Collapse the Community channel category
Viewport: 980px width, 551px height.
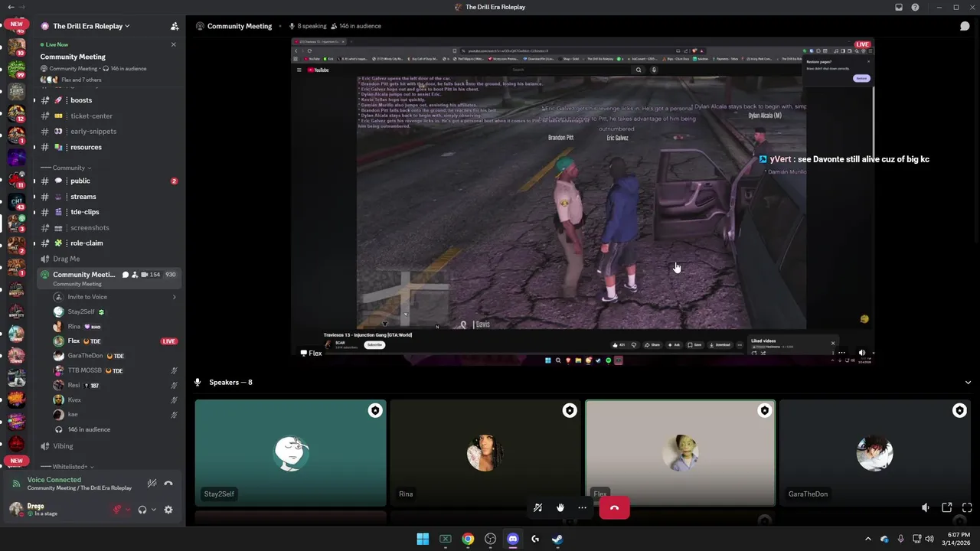click(x=70, y=168)
